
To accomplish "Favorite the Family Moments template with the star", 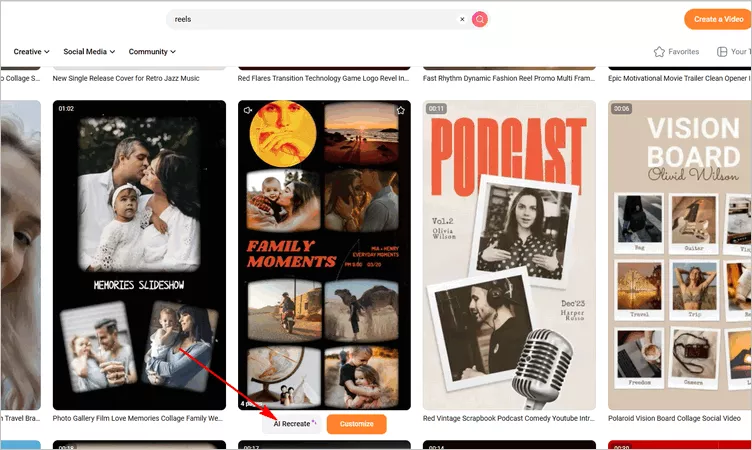I will [x=401, y=110].
